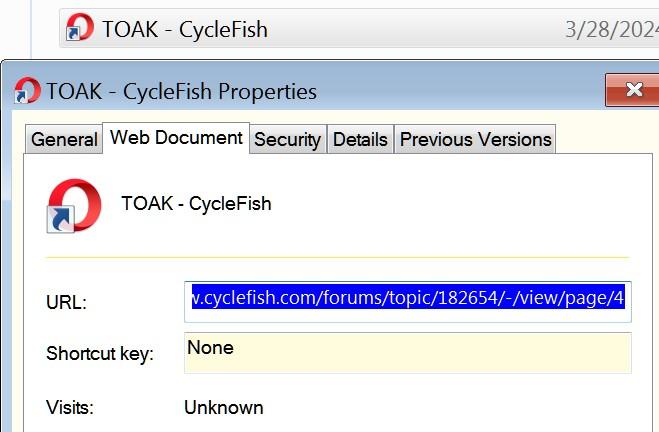Focus the Shortcut key field showing None
659x432 pixels.
tap(408, 353)
